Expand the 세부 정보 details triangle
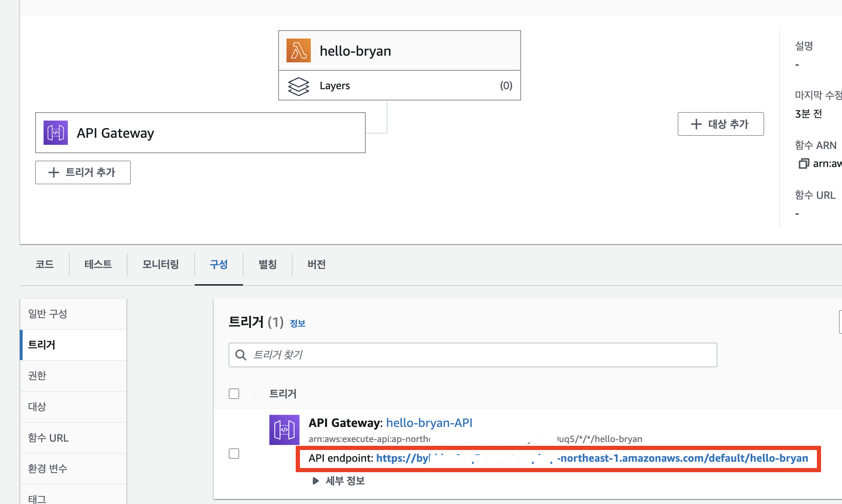 [x=315, y=481]
